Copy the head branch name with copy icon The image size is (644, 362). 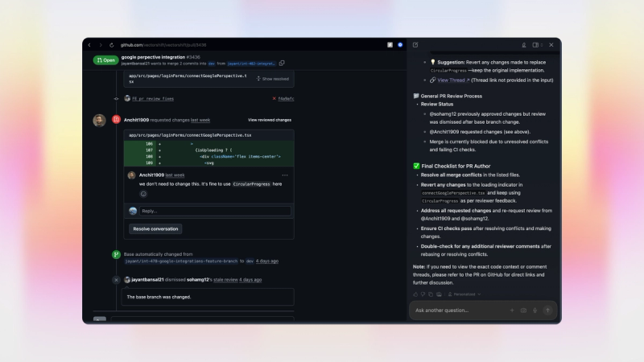tap(282, 64)
